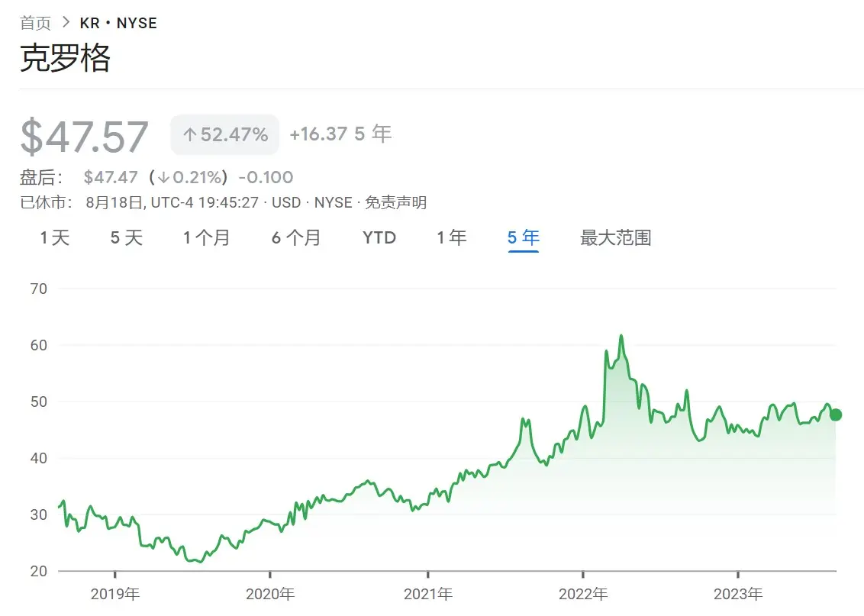Click the green endpoint dot on chart
Image resolution: width=864 pixels, height=616 pixels.
[x=835, y=415]
